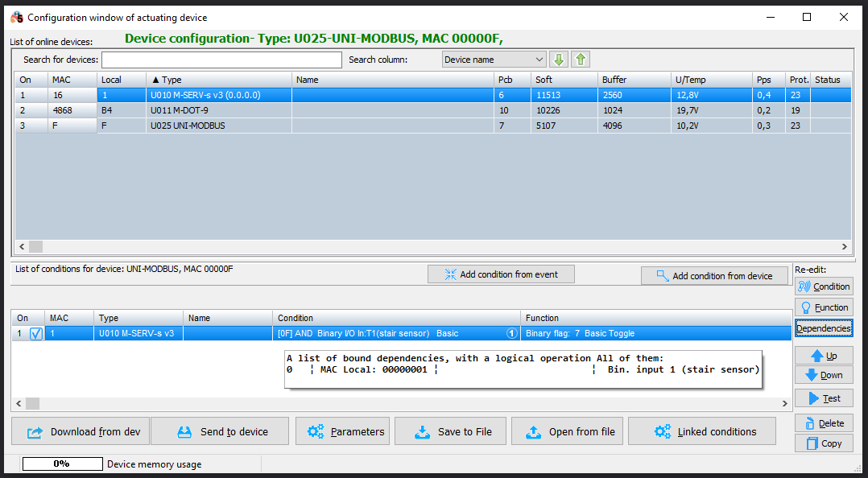This screenshot has height=478, width=868.
Task: Open the Search column dropdown
Action: pos(494,60)
